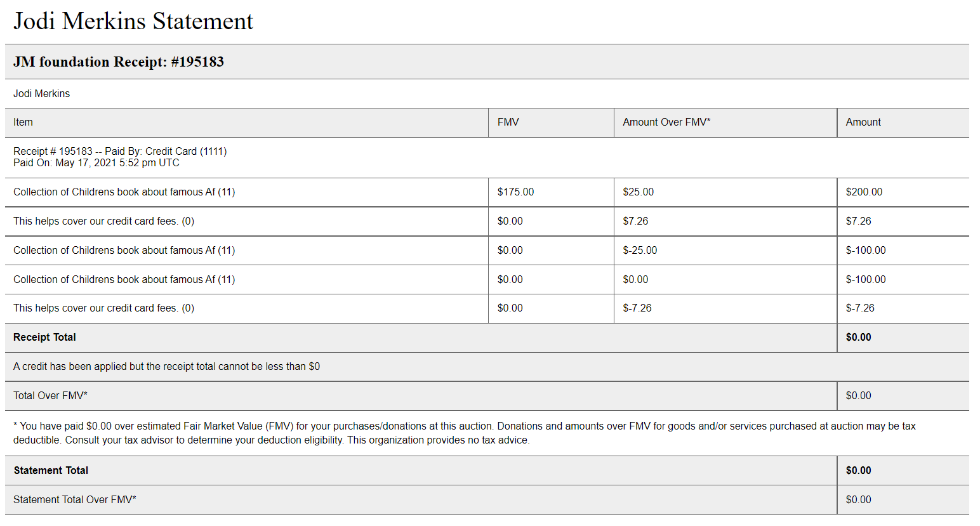Click the $175.00 FMV value
This screenshot has width=980, height=526.
[x=515, y=192]
